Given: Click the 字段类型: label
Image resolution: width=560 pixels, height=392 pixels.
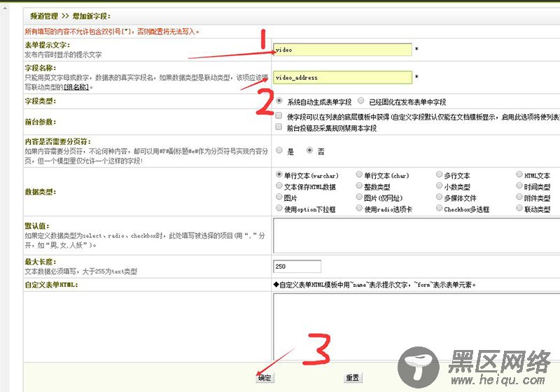Looking at the screenshot, I should pyautogui.click(x=41, y=101).
